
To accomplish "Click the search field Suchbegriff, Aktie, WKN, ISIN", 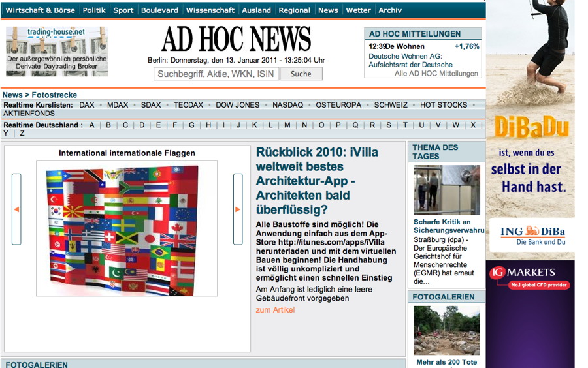I will coord(216,74).
